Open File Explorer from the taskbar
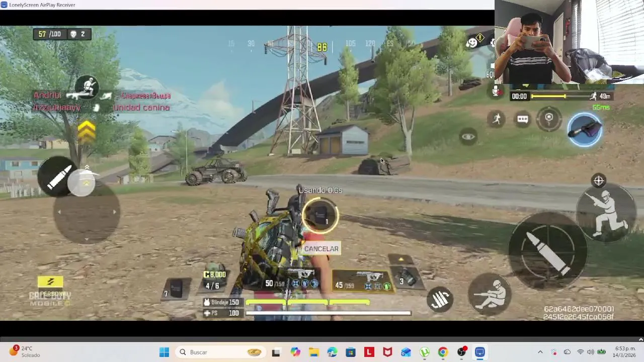This screenshot has width=644, height=362. (x=314, y=352)
